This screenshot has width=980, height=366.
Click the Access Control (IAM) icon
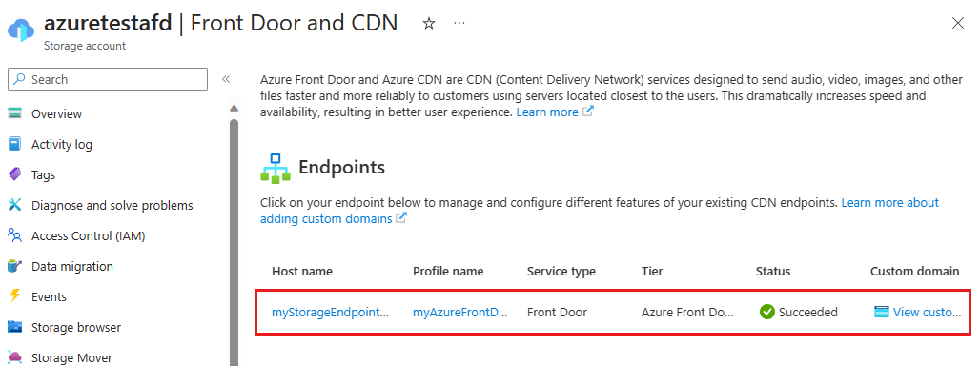click(14, 235)
